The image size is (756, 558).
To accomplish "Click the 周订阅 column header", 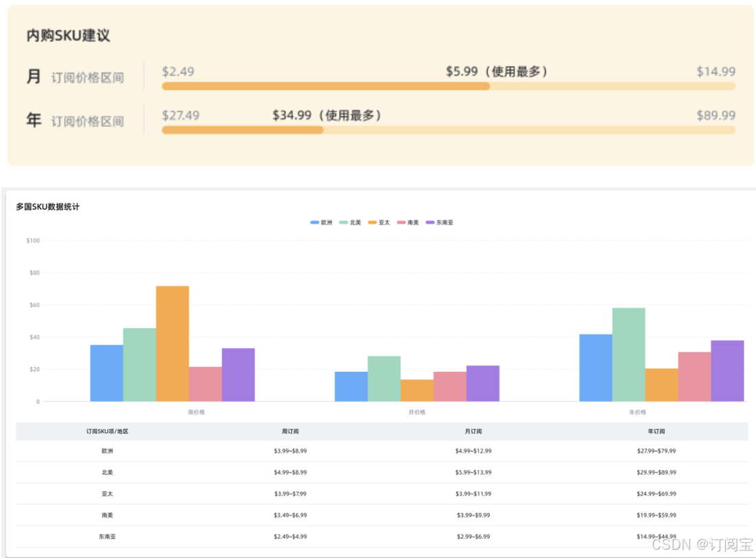I will pyautogui.click(x=290, y=431).
